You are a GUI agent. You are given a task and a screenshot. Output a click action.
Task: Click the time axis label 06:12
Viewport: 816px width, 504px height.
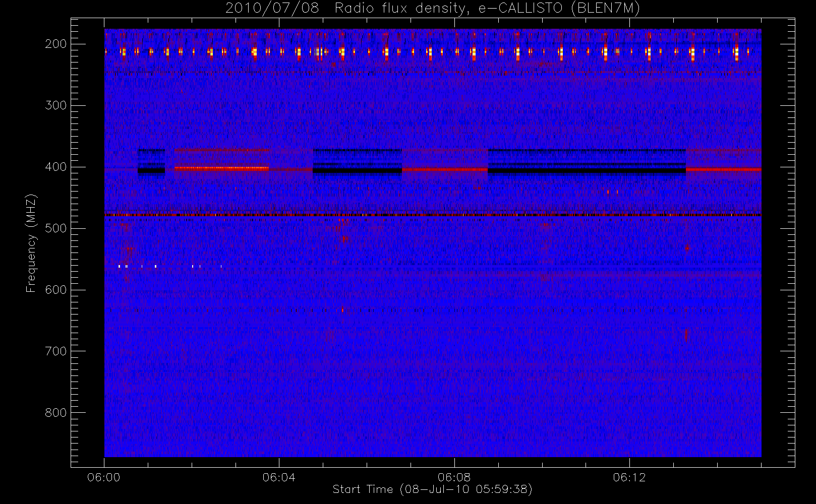pyautogui.click(x=629, y=477)
